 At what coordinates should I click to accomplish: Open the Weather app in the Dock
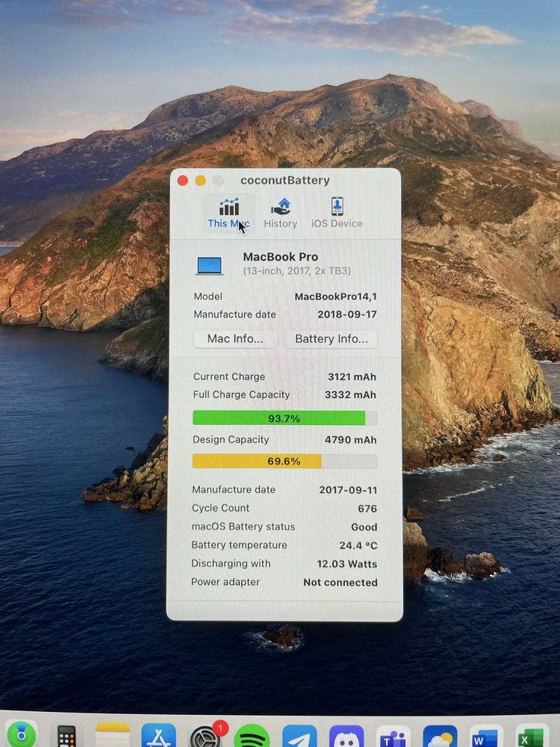pos(440,736)
